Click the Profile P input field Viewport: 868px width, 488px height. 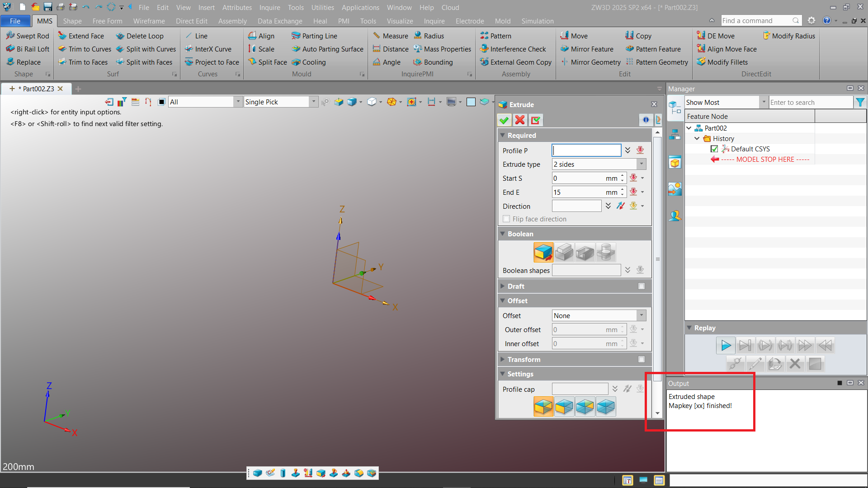click(586, 150)
